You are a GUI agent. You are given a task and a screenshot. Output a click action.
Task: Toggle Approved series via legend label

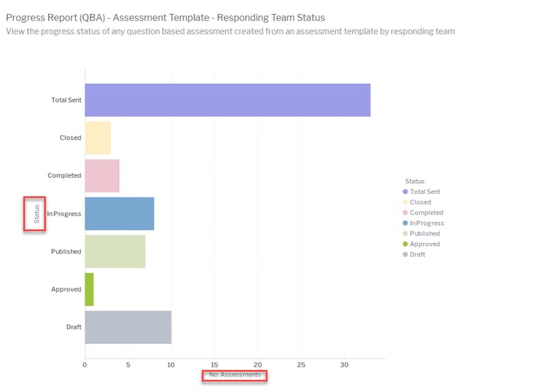click(425, 244)
